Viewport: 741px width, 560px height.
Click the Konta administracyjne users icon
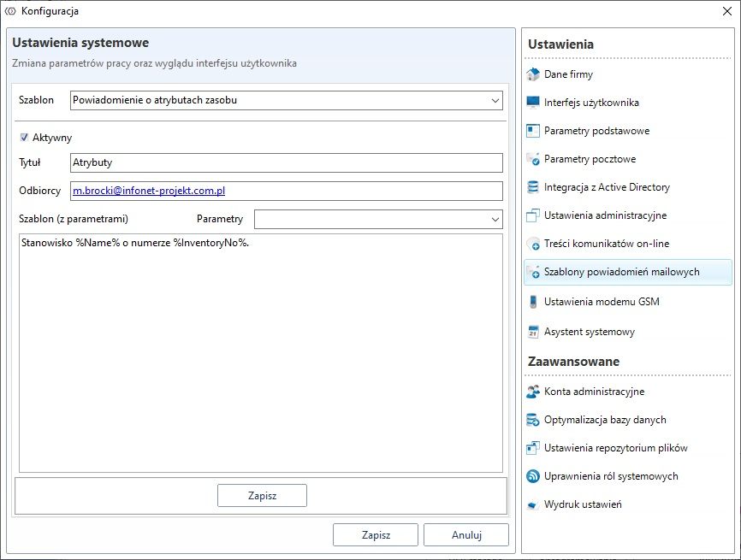point(533,392)
